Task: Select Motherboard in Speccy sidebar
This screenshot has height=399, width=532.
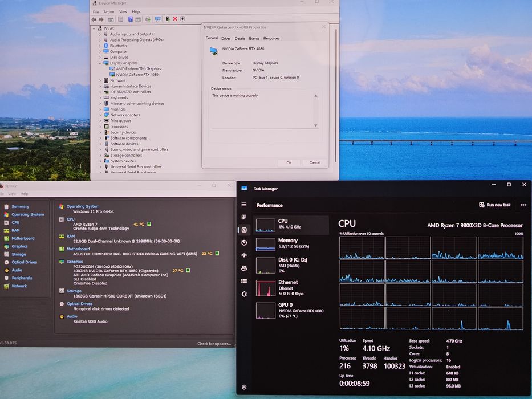Action: pyautogui.click(x=23, y=238)
